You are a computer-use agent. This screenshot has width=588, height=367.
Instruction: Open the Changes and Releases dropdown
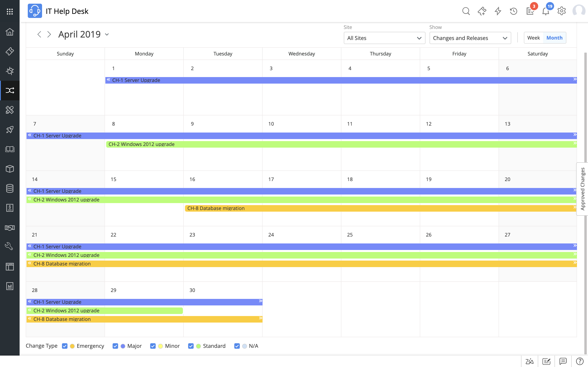[x=470, y=38]
